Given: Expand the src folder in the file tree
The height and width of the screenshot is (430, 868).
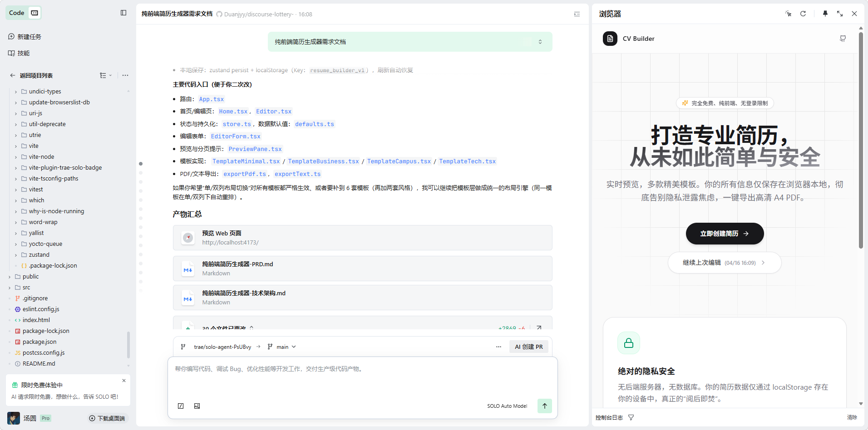Looking at the screenshot, I should click(x=26, y=288).
